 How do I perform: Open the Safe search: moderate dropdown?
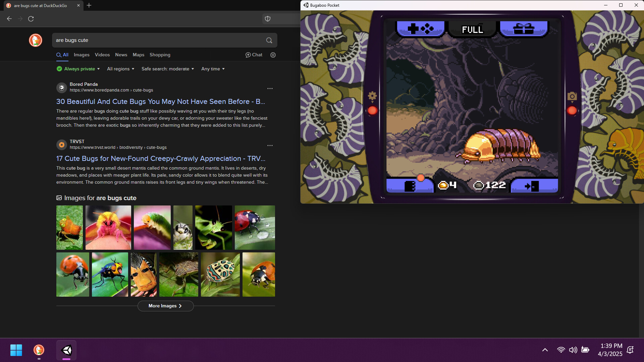(167, 69)
